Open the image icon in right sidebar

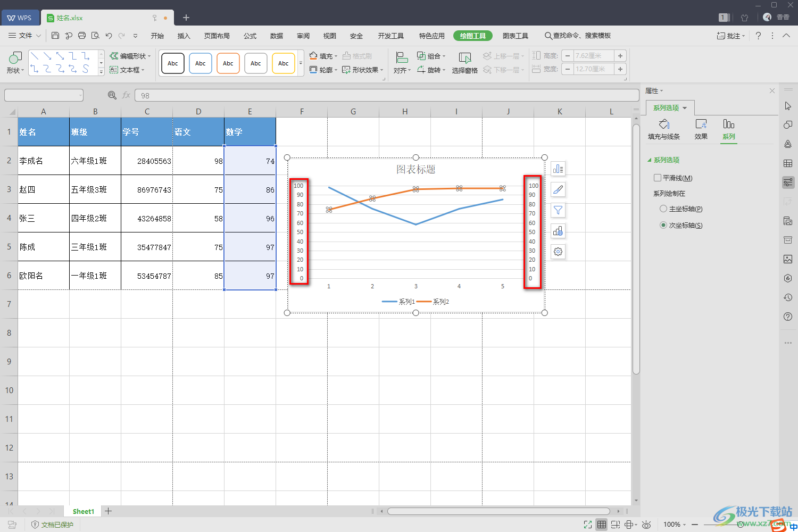(788, 259)
